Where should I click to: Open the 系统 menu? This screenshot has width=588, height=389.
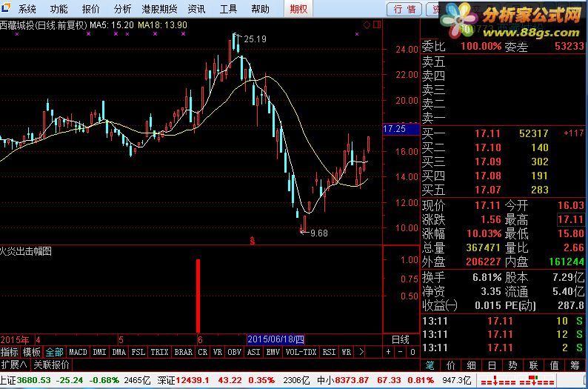click(27, 8)
